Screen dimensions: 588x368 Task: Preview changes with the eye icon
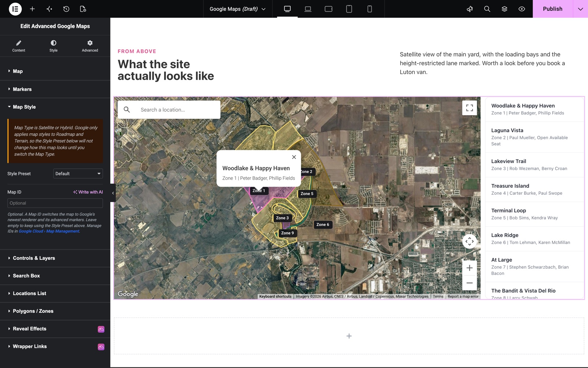pos(522,9)
